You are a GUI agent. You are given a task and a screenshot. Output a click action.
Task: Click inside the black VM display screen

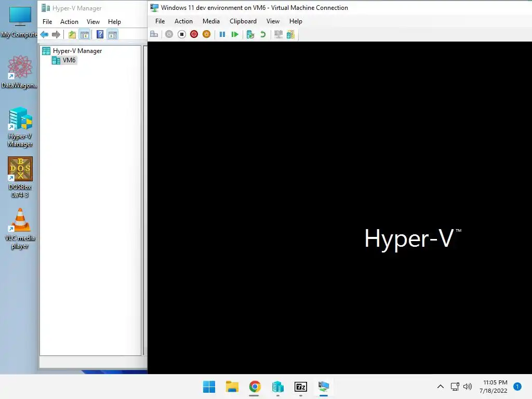click(340, 208)
